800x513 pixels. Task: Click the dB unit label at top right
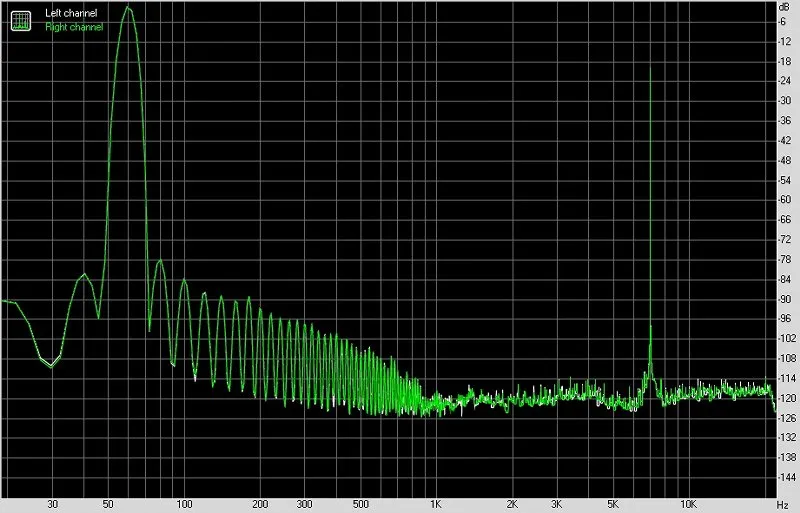[x=784, y=7]
